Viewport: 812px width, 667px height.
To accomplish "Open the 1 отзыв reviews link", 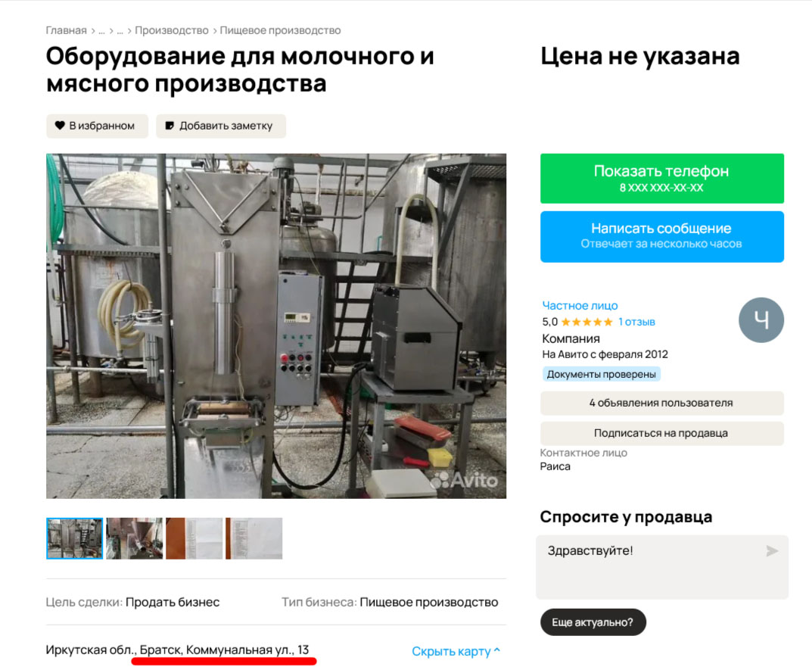I will click(636, 322).
